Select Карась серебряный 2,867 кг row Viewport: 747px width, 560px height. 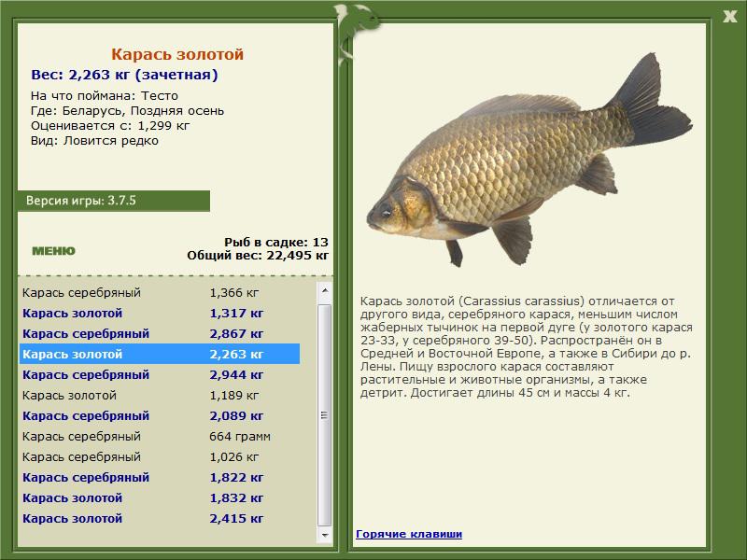(160, 333)
